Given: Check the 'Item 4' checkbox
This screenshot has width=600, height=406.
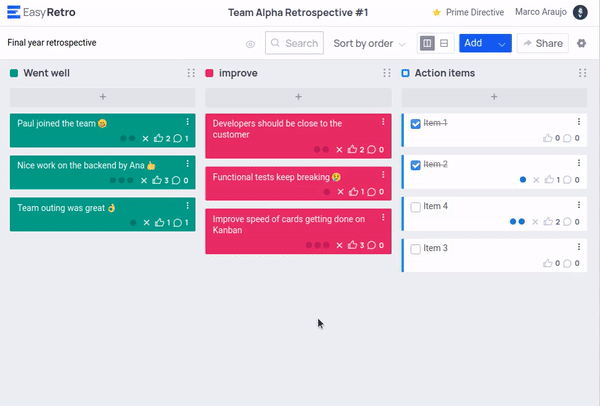Looking at the screenshot, I should [x=416, y=207].
